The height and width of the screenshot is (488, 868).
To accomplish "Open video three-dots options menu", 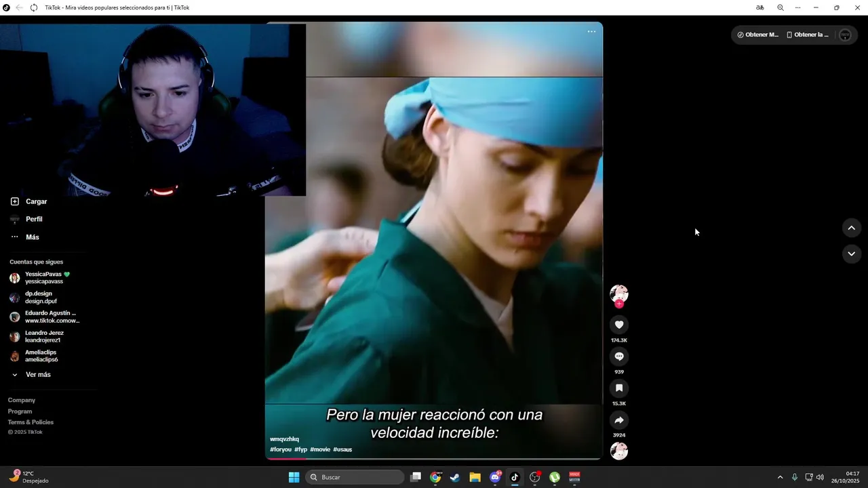I will coord(591,32).
